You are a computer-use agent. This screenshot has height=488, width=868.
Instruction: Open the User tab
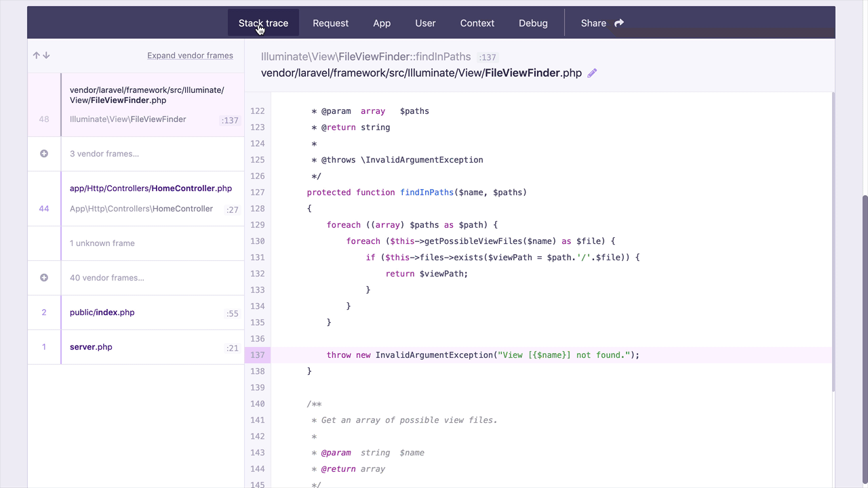pyautogui.click(x=425, y=22)
